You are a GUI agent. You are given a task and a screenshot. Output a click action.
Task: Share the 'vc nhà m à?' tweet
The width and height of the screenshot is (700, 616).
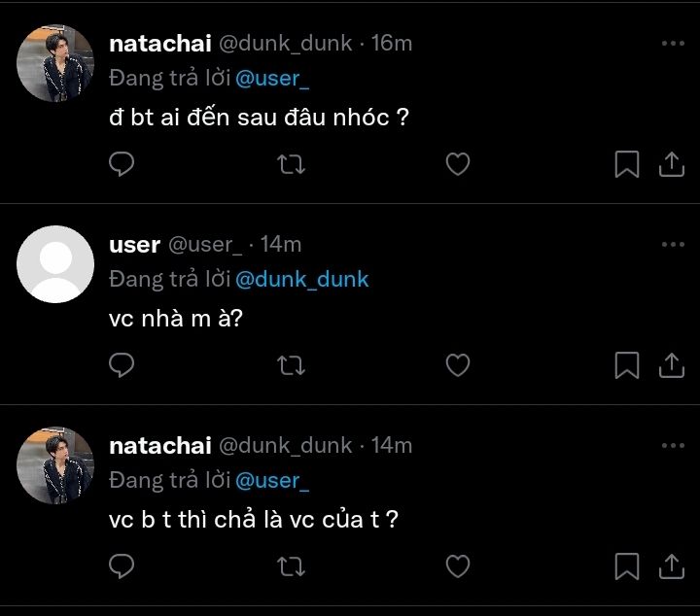click(672, 364)
